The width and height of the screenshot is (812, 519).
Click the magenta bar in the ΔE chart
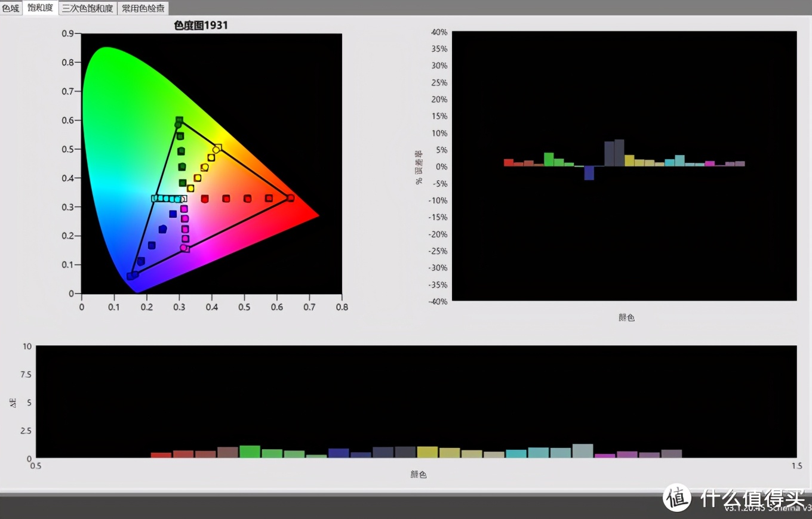[x=605, y=456]
